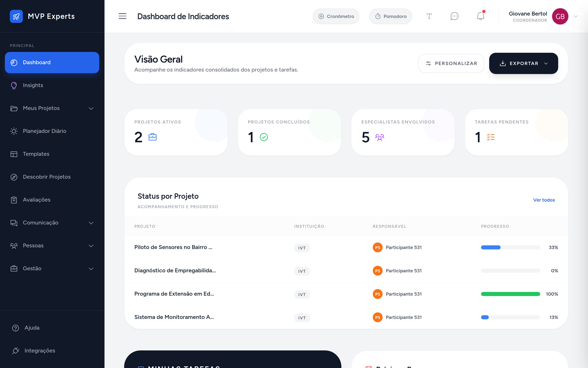Expand the Meus Projetos submenu chevron
Viewport: 588px width, 368px height.
pyautogui.click(x=91, y=108)
